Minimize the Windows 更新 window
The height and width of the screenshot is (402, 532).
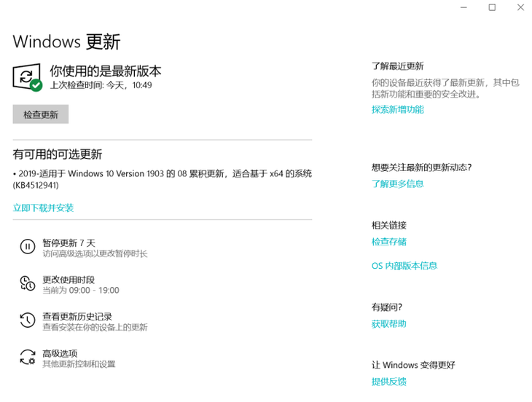pos(463,7)
